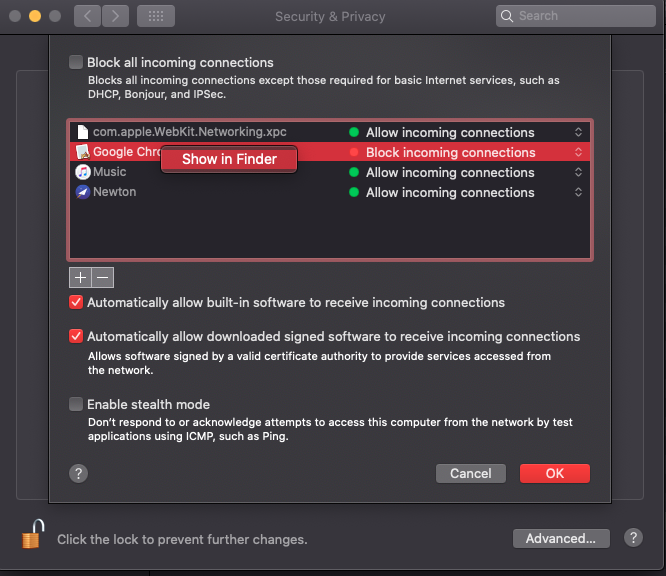Click the Music app icon
The height and width of the screenshot is (576, 666).
click(82, 172)
